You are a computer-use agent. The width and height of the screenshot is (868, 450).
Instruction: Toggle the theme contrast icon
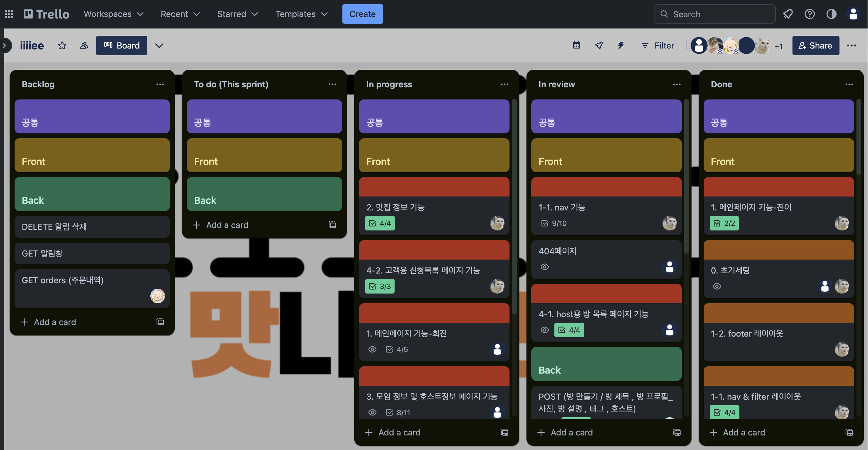[x=831, y=14]
